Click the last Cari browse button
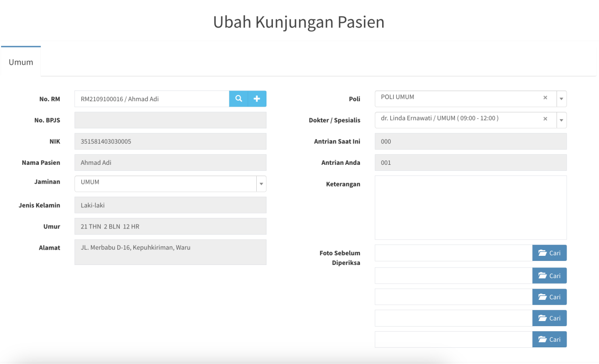The height and width of the screenshot is (364, 599). pyautogui.click(x=549, y=339)
